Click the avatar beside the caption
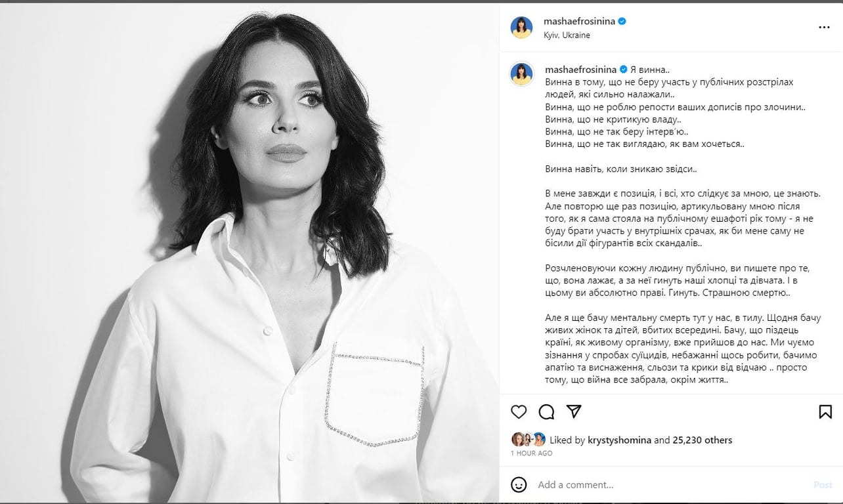 [522, 75]
